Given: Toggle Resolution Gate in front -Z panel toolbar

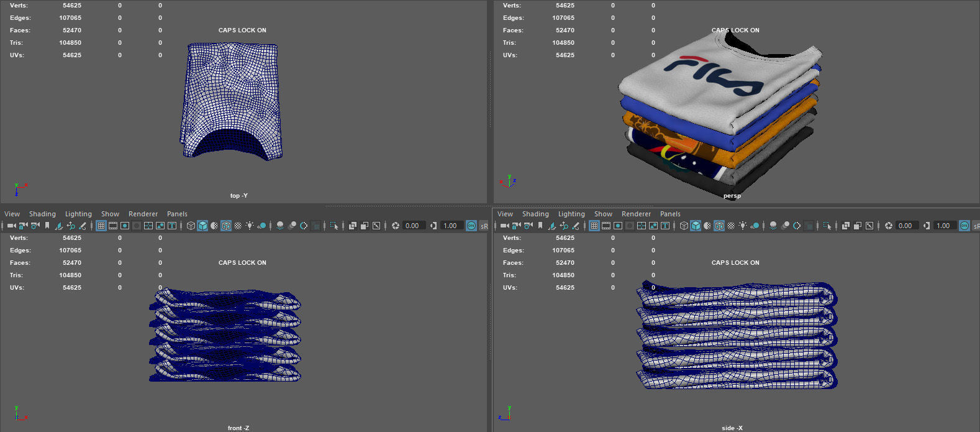Looking at the screenshot, I should click(x=125, y=226).
